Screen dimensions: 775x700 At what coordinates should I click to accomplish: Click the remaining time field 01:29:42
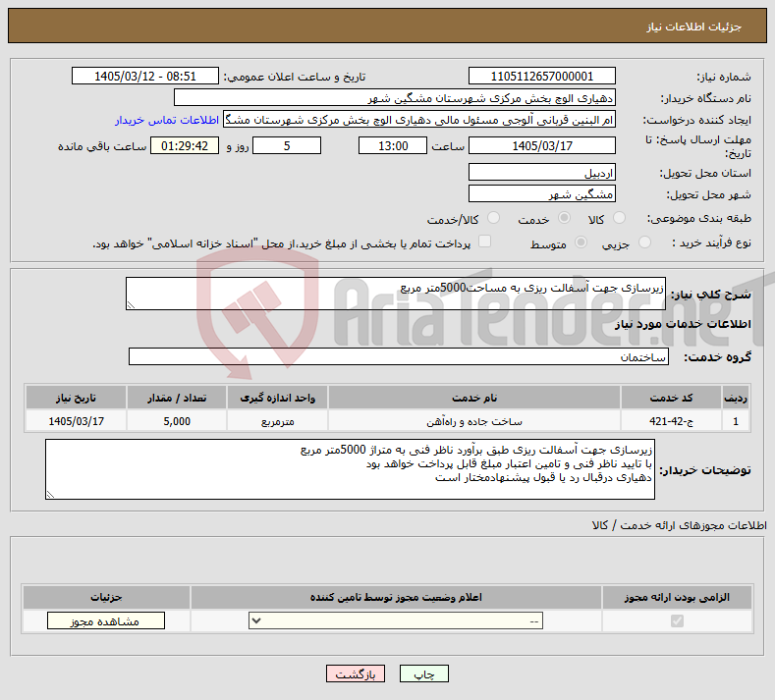185,145
